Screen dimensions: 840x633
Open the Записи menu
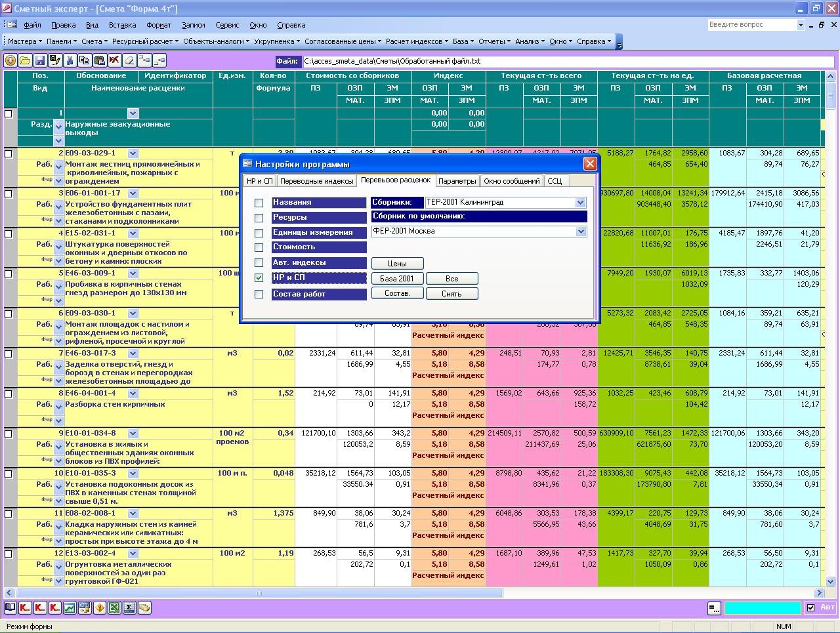click(x=194, y=25)
